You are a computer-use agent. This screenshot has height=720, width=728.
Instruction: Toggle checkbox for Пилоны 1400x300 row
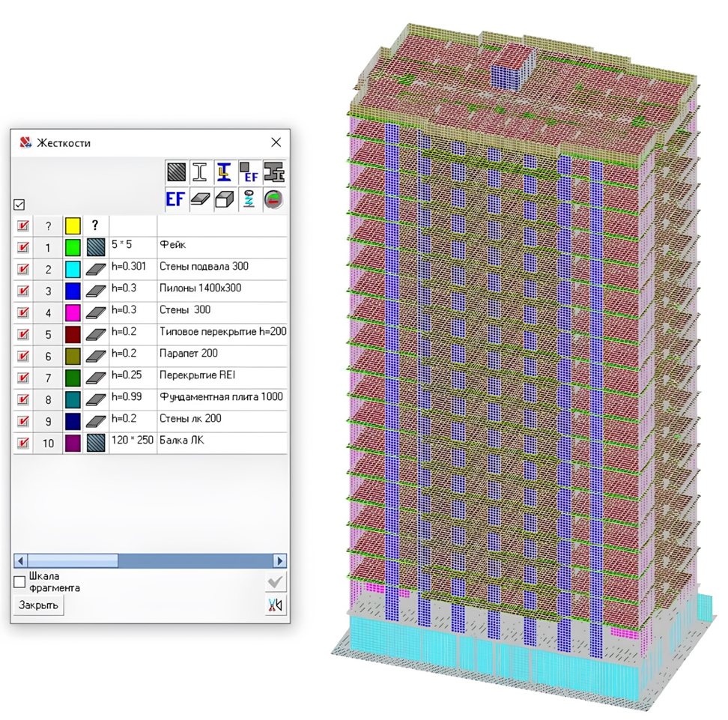point(23,291)
